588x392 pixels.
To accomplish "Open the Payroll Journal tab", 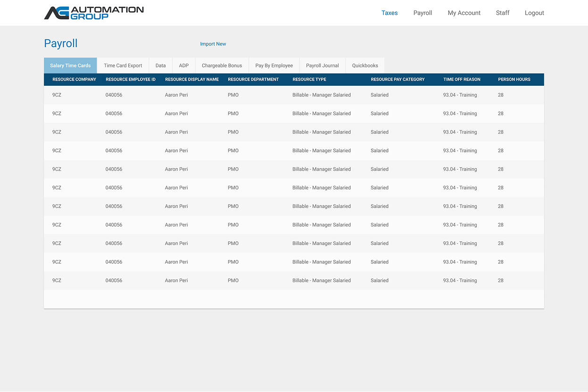I will tap(323, 65).
